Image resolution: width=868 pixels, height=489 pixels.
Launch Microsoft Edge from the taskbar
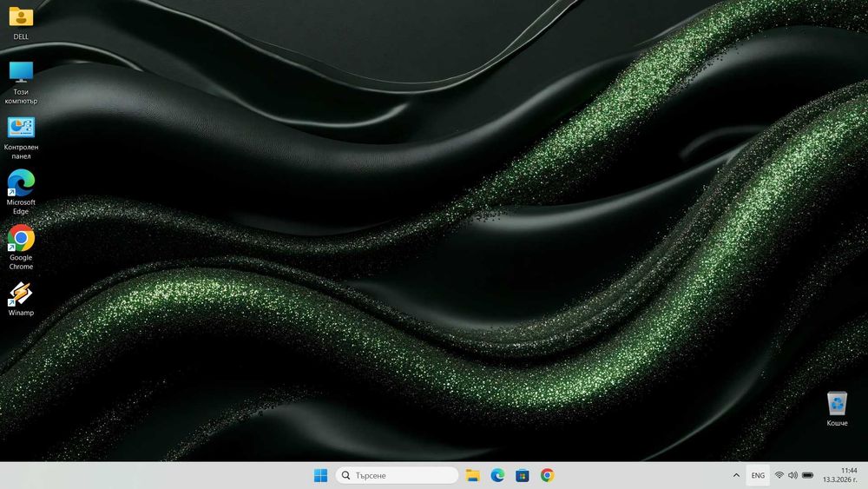[x=497, y=475]
